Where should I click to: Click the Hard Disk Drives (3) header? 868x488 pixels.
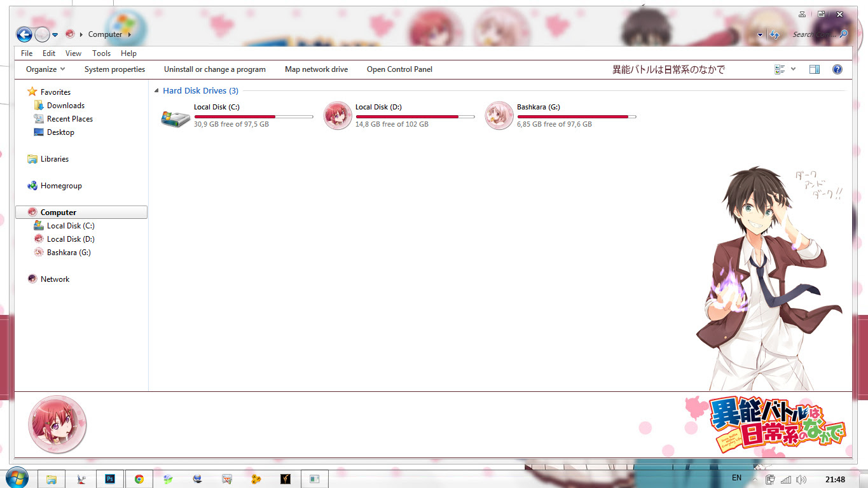pyautogui.click(x=200, y=91)
